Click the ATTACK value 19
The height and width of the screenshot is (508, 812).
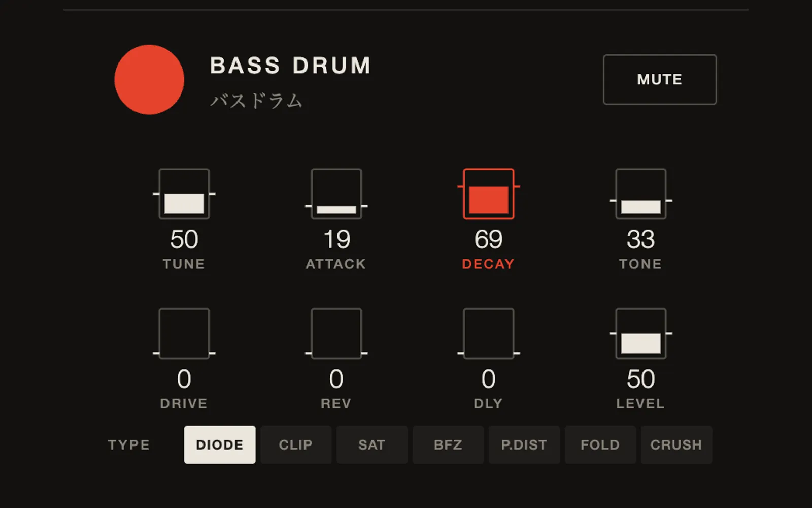pyautogui.click(x=337, y=239)
